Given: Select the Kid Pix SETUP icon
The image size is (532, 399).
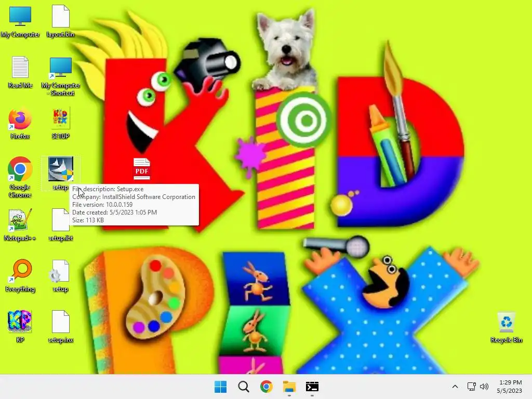Looking at the screenshot, I should click(x=60, y=124).
